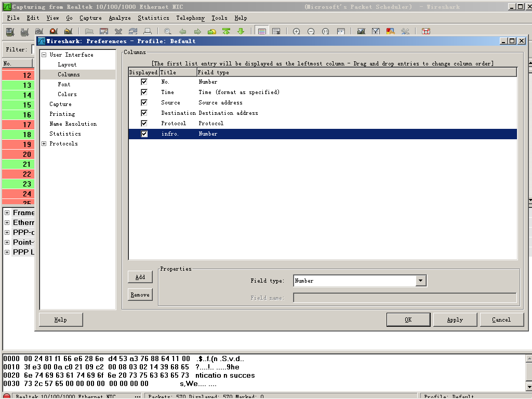Click the Remove column button

(x=140, y=295)
